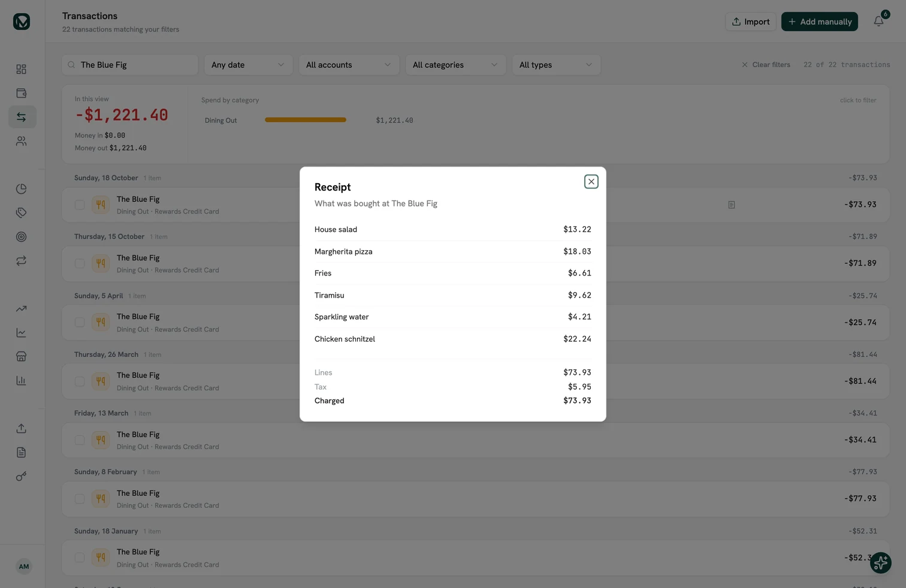Open the recurring repeat icon in sidebar
This screenshot has height=588, width=906.
click(x=22, y=261)
